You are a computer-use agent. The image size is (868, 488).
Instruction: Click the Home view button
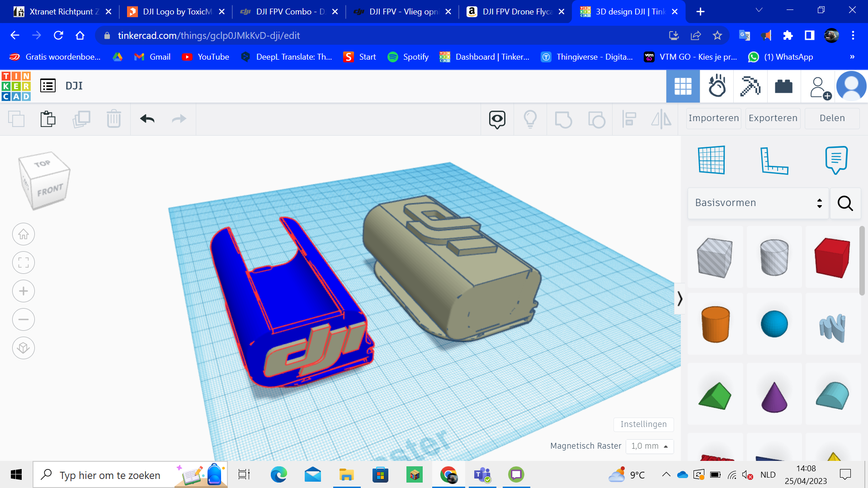coord(24,235)
